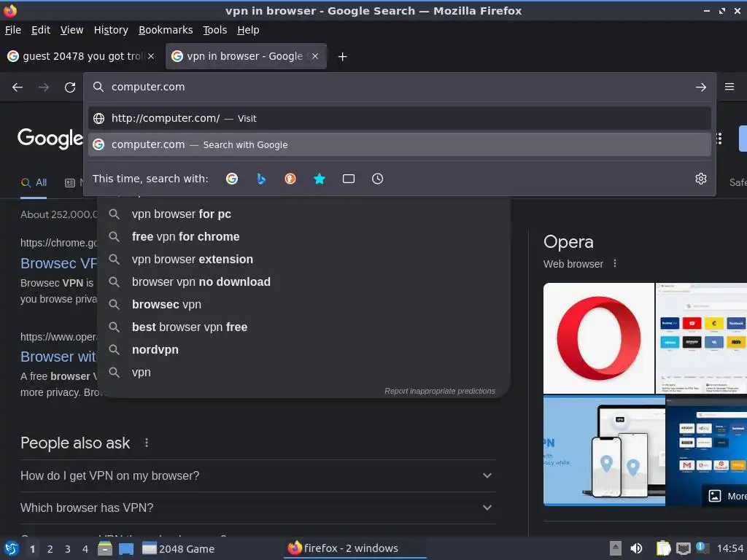Select suggestion 'vpn browser extension'
747x560 pixels.
pos(304,259)
